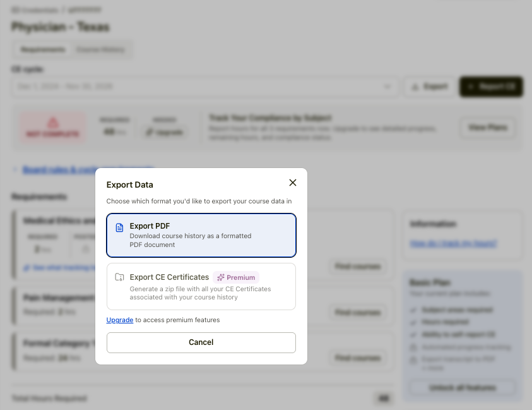Click the PDF document icon in Export PDF

tap(119, 227)
